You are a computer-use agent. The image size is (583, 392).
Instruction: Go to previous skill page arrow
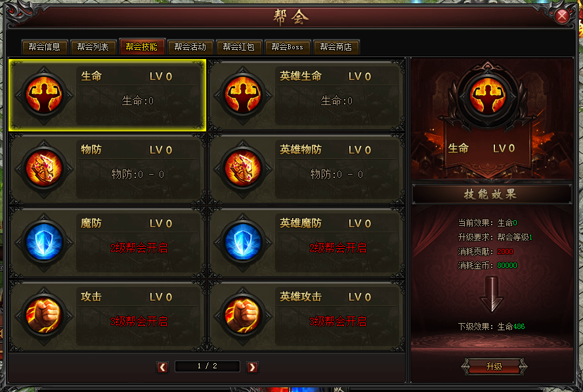[162, 367]
